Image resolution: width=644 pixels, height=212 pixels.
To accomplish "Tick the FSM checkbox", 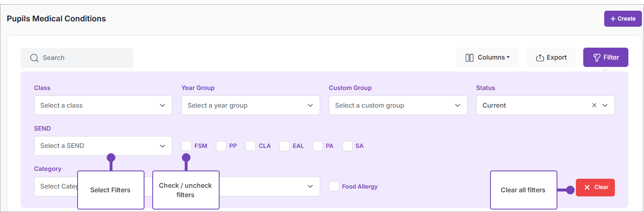I will pyautogui.click(x=187, y=146).
